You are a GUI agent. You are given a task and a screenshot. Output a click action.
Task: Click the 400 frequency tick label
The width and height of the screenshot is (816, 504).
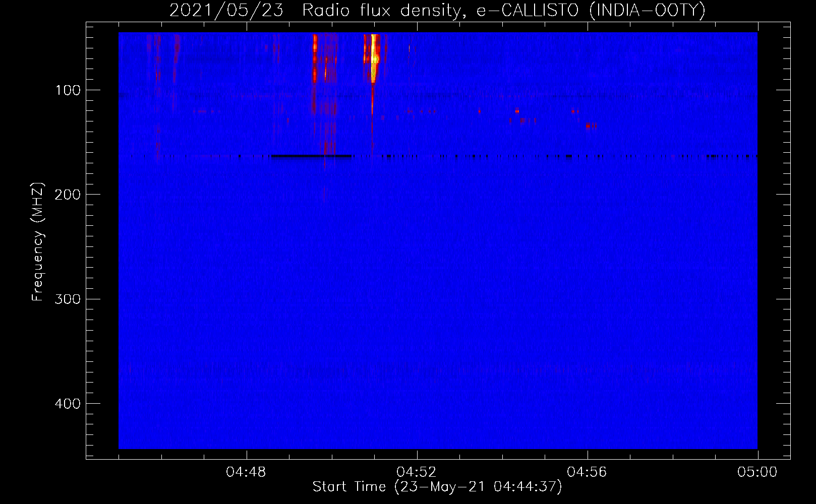pos(68,404)
